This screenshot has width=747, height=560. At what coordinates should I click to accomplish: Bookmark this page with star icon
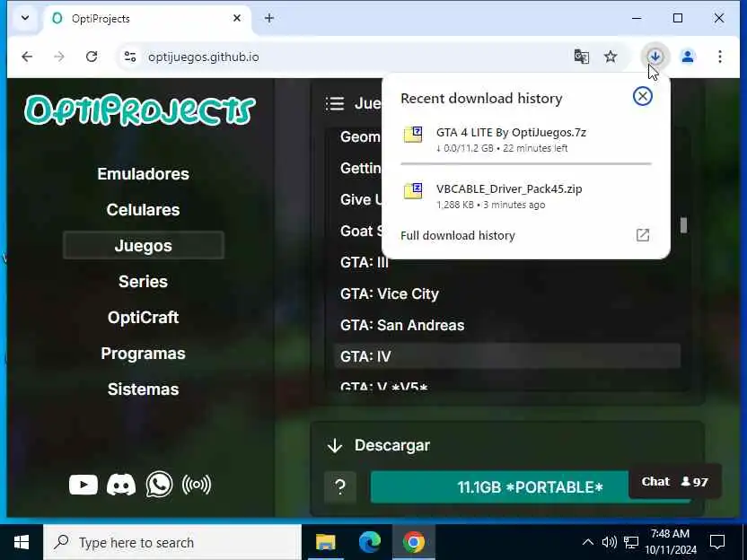click(611, 57)
